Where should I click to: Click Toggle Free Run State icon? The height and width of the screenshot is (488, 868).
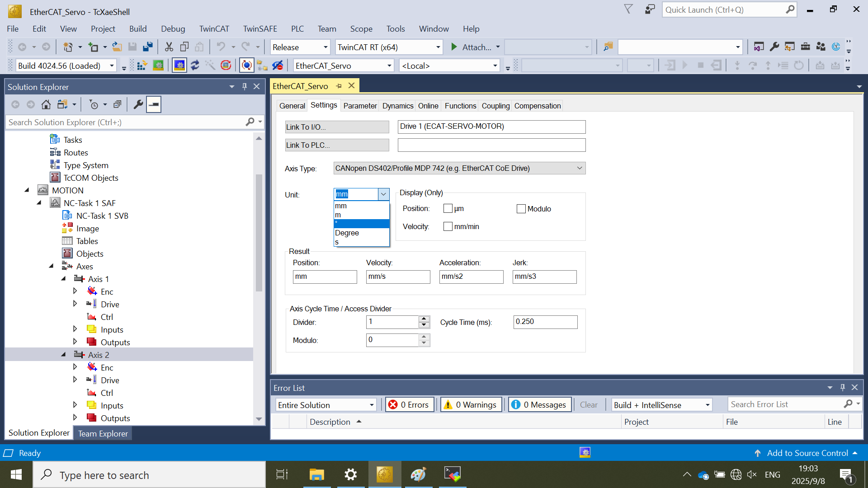click(x=226, y=66)
